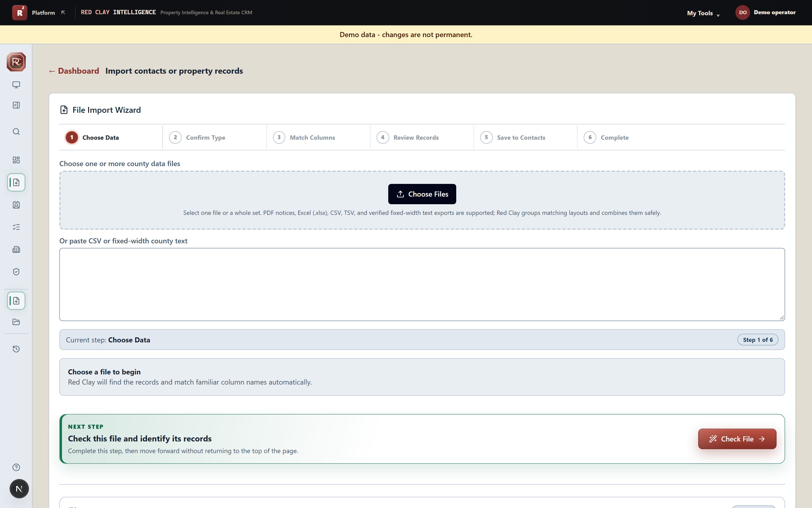Click the file drop zone description text
Screen dimensions: 812x508
422,213
